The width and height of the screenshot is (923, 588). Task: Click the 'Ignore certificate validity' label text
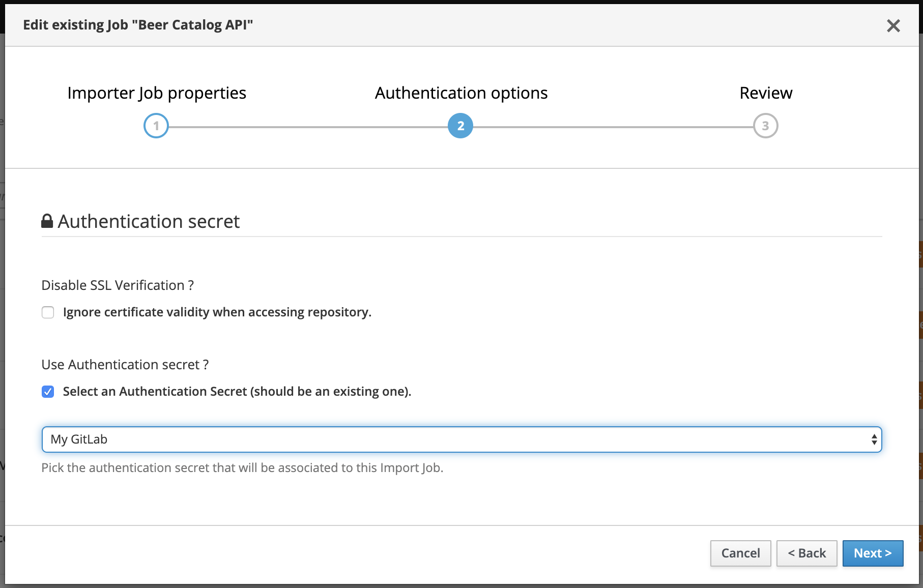217,312
